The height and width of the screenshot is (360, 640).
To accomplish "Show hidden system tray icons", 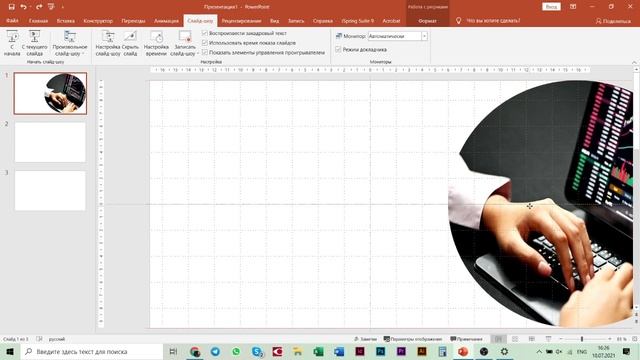I will 539,351.
